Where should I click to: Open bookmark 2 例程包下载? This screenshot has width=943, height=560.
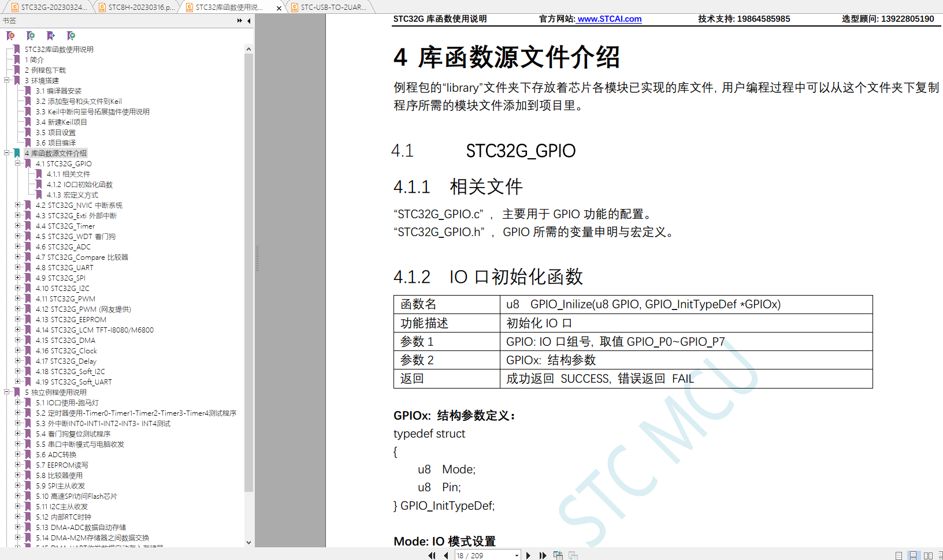tap(45, 70)
